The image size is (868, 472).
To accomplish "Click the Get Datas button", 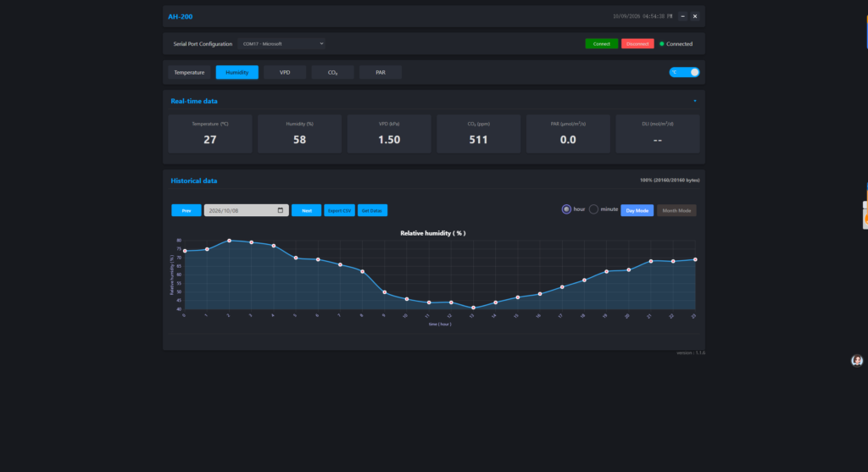I will [372, 210].
